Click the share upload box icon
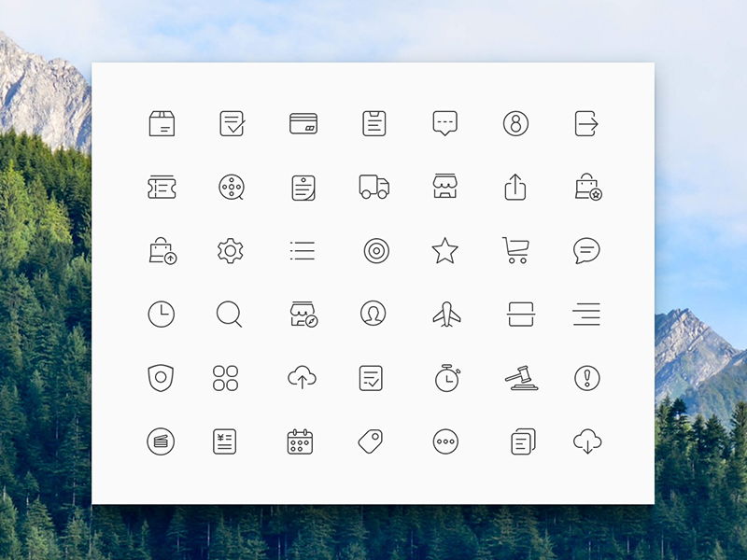Screen dimensions: 747x560 tap(515, 188)
